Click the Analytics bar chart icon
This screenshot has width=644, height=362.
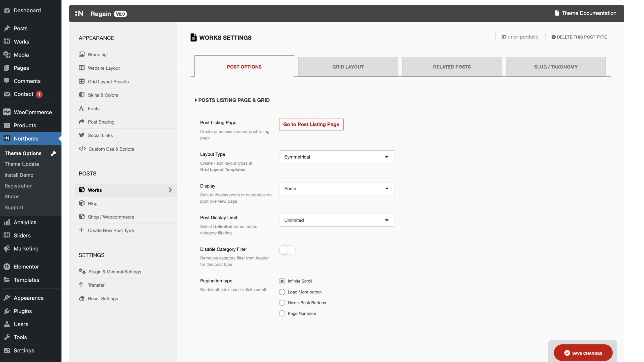click(7, 222)
